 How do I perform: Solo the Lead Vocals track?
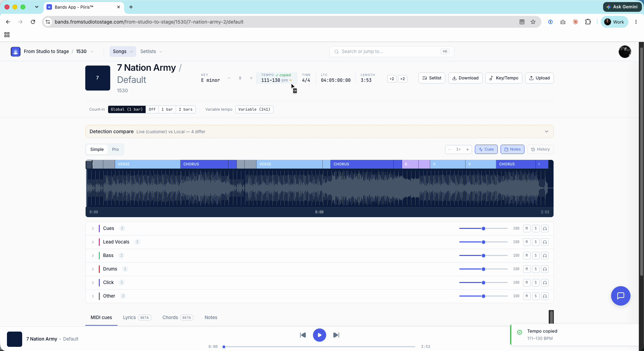point(536,242)
